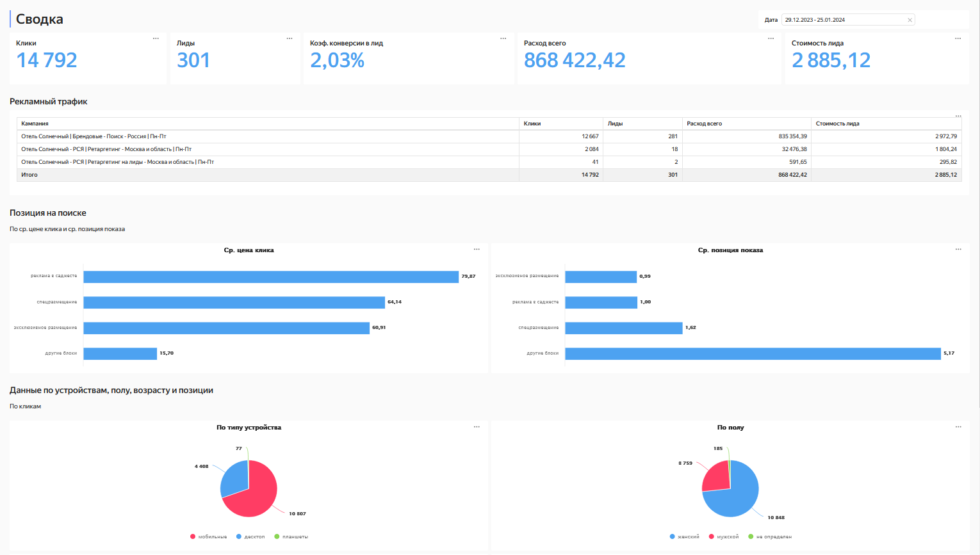Toggle планшеты legend item in device chart
The width and height of the screenshot is (980, 555).
[291, 536]
